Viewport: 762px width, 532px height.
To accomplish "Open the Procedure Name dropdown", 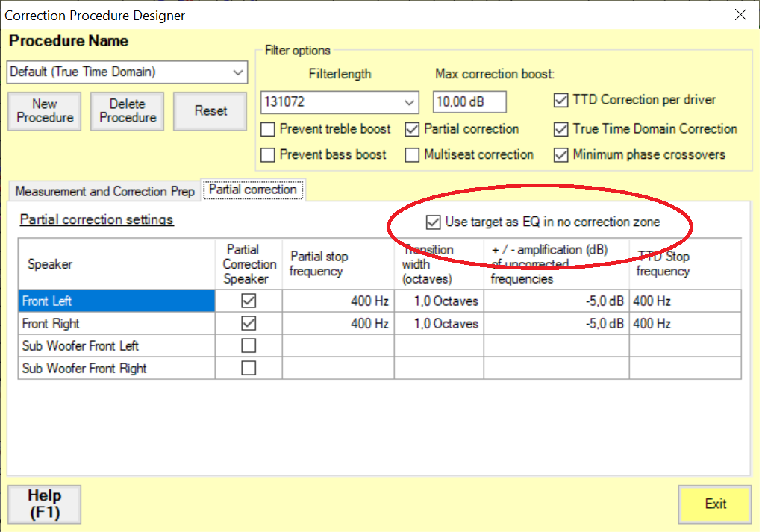I will pos(127,72).
